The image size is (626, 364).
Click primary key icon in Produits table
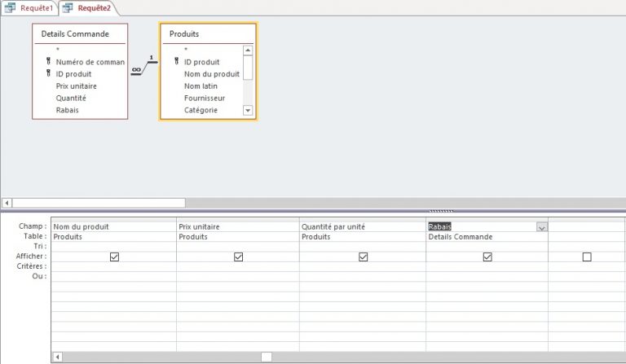pos(176,61)
